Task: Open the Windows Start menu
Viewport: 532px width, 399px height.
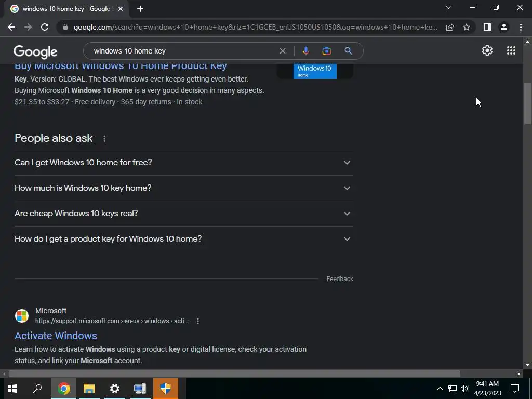Action: click(12, 389)
